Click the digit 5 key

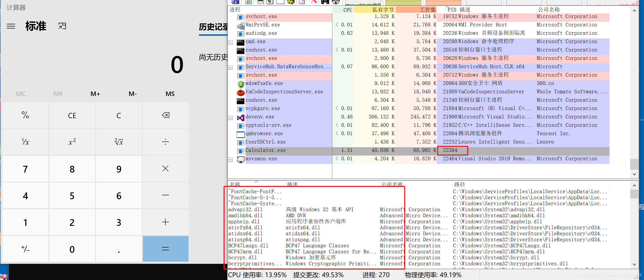[72, 195]
